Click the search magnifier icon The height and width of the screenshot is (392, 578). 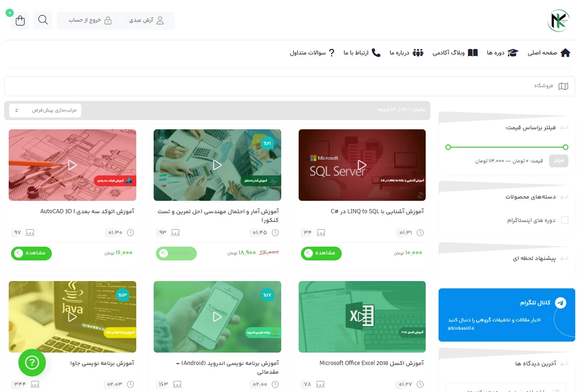43,20
